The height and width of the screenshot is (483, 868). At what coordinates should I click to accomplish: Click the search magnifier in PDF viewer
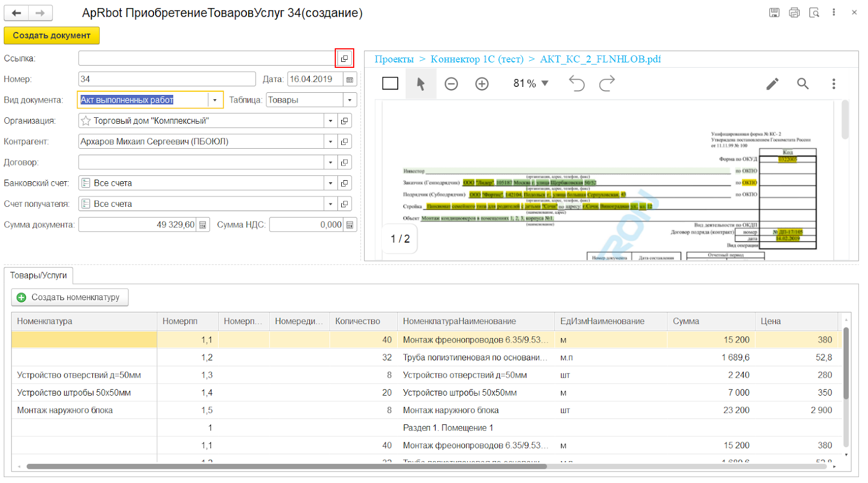click(x=803, y=84)
